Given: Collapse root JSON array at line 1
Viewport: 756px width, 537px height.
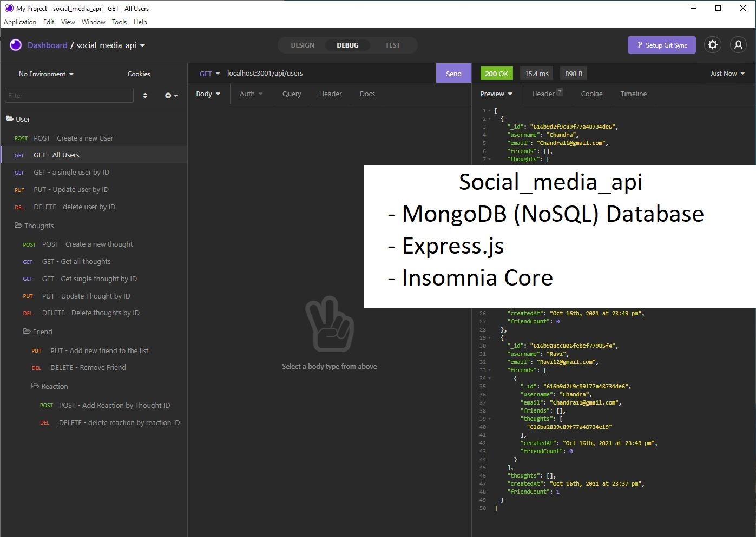Looking at the screenshot, I should pos(489,110).
